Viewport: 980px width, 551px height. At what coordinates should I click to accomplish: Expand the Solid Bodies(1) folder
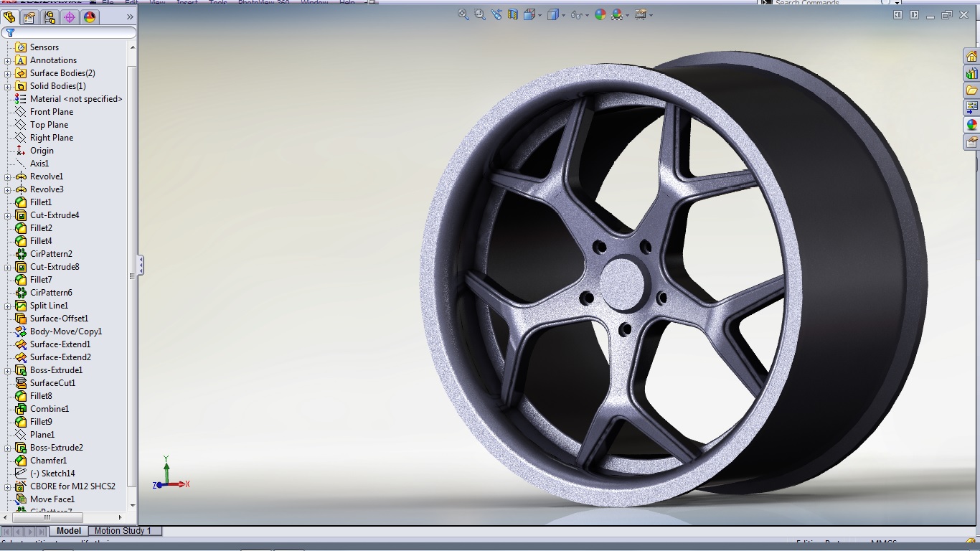pyautogui.click(x=7, y=86)
